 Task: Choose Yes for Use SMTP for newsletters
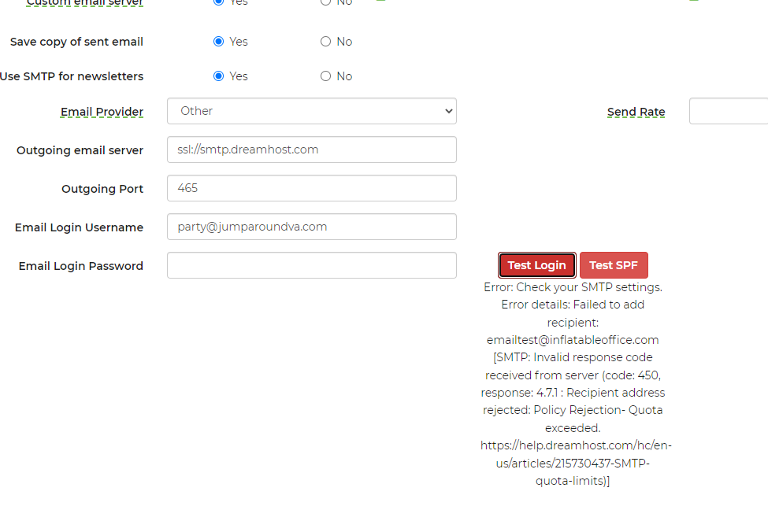coord(219,76)
